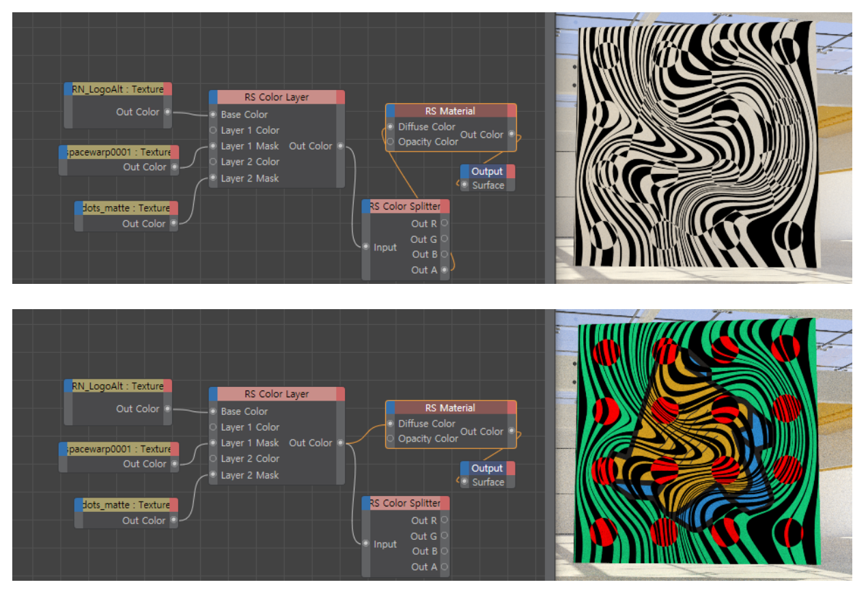Click RS Color Layer Out Color port, upper graph
The height and width of the screenshot is (591, 868).
tap(340, 146)
